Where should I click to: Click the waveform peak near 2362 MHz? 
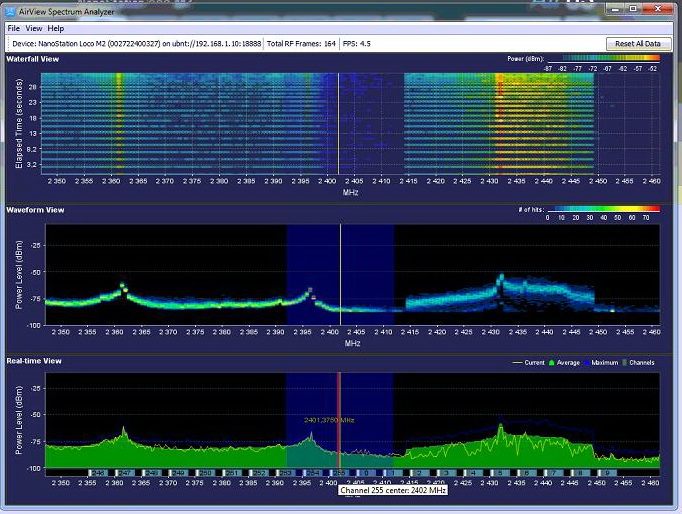pos(123,286)
